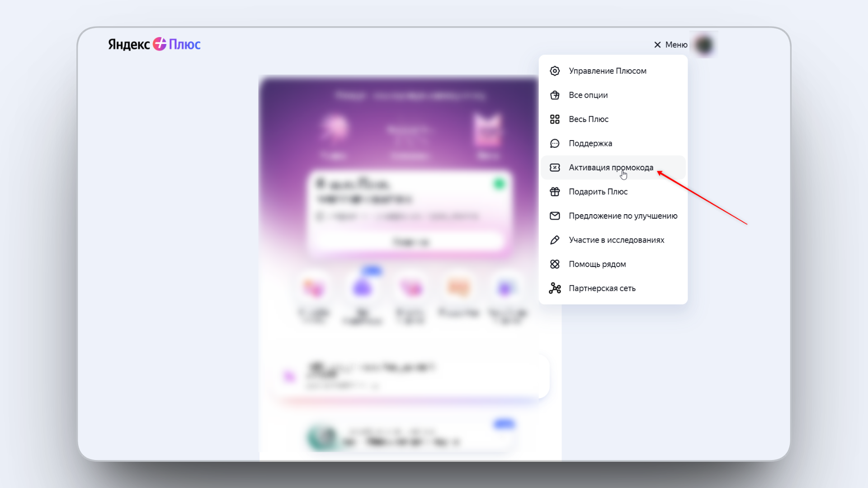Select Все опции from the menu
This screenshot has width=868, height=488.
click(x=588, y=95)
